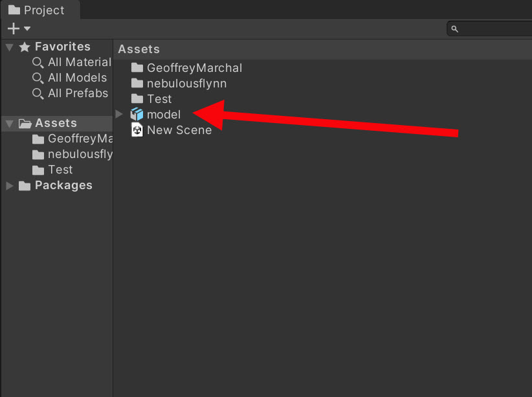Select GeoffreyMa folder in sidebar tree
This screenshot has width=532, height=397.
pos(80,139)
